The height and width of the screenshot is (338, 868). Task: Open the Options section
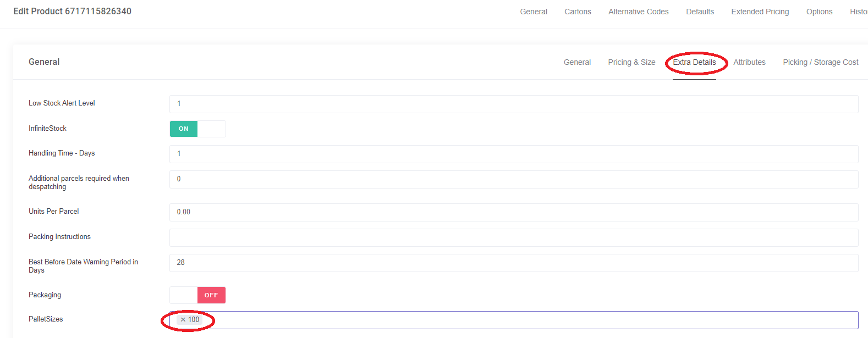[x=819, y=12]
